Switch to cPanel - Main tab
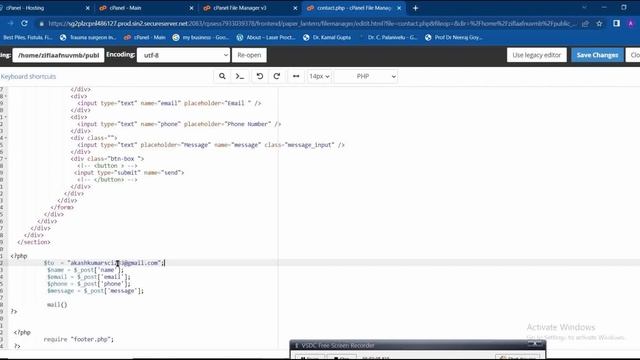 (x=146, y=8)
